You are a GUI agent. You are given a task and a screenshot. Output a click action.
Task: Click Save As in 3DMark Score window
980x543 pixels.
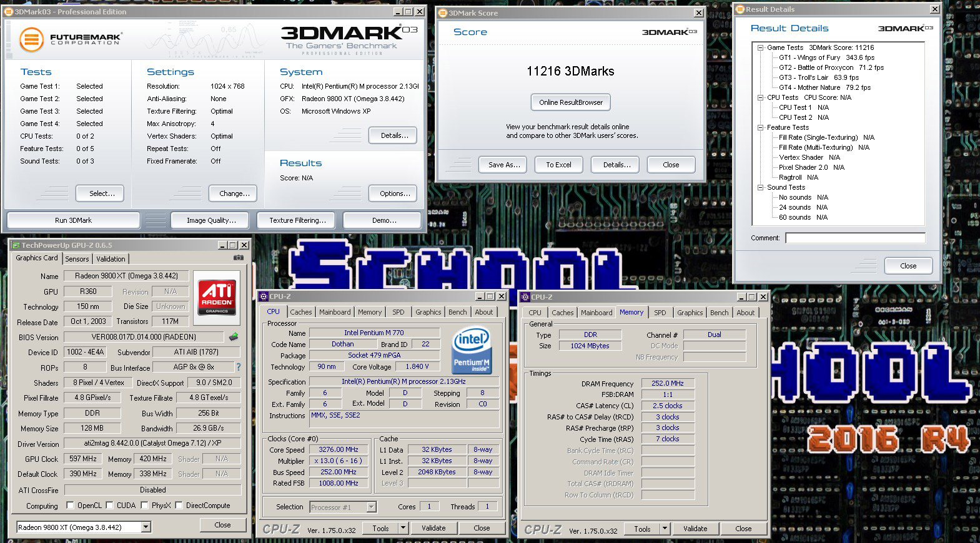pos(503,165)
